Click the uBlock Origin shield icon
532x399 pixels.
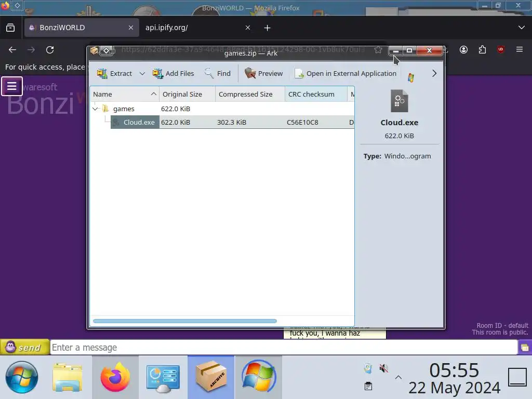pyautogui.click(x=500, y=49)
